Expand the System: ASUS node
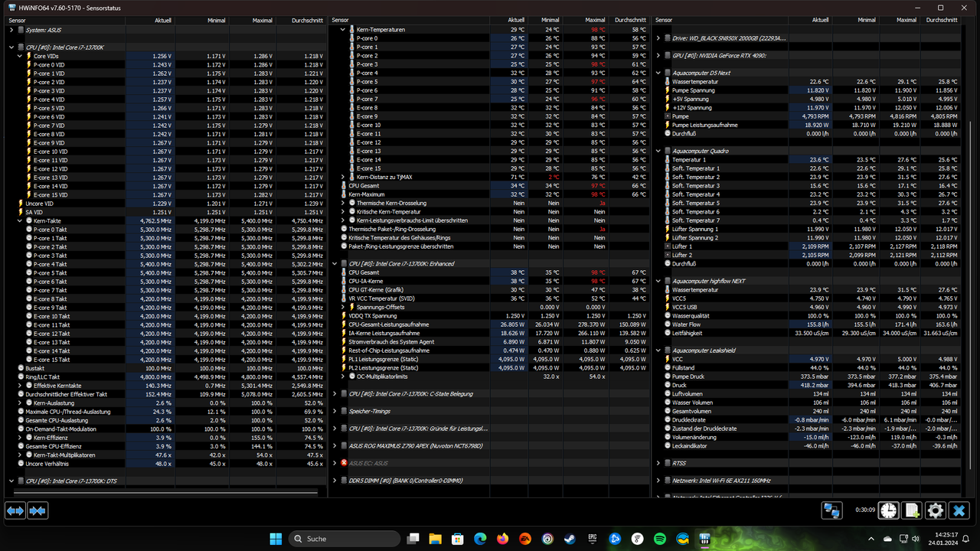 tap(11, 30)
